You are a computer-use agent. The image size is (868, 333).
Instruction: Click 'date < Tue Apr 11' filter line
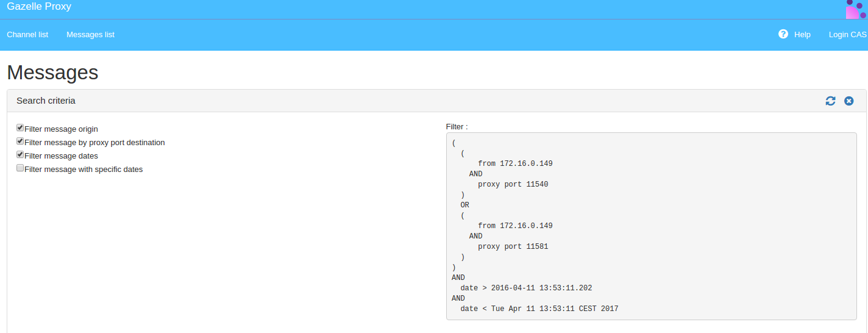(539, 309)
